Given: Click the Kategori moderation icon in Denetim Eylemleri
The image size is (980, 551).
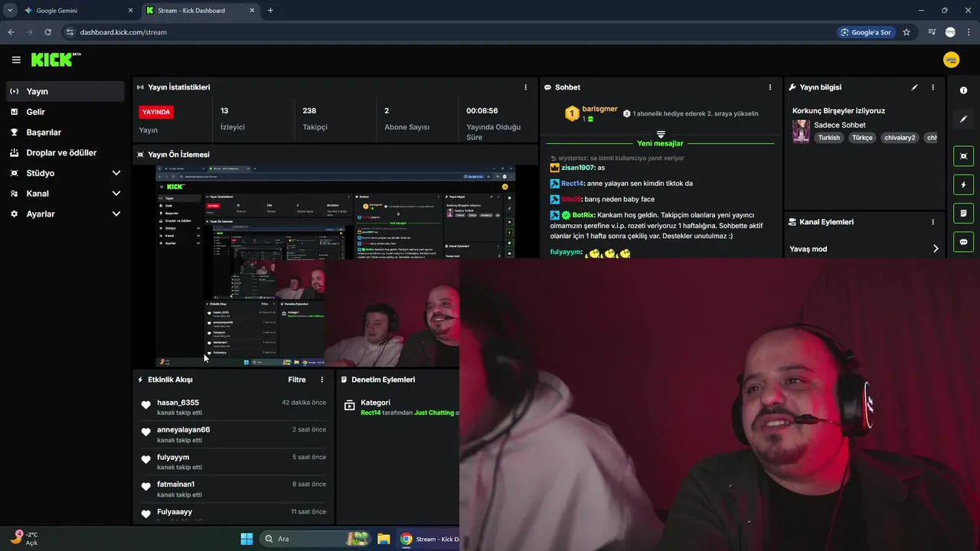Looking at the screenshot, I should point(349,405).
